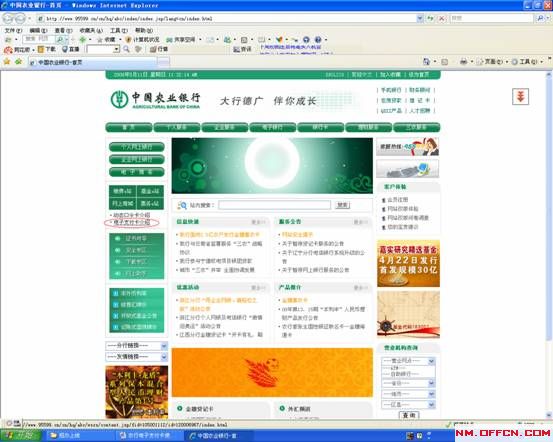Click the Print icon in command bar

coord(463,62)
